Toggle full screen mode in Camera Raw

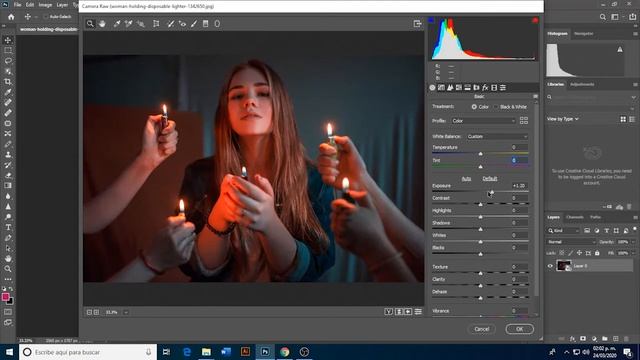coord(417,24)
